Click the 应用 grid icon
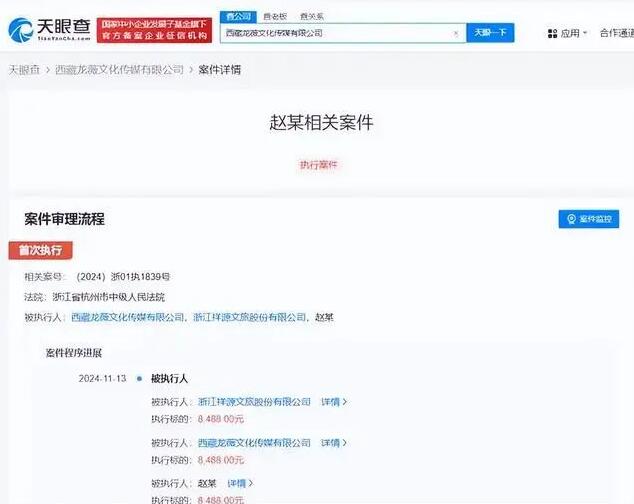Image resolution: width=634 pixels, height=504 pixels. [552, 34]
